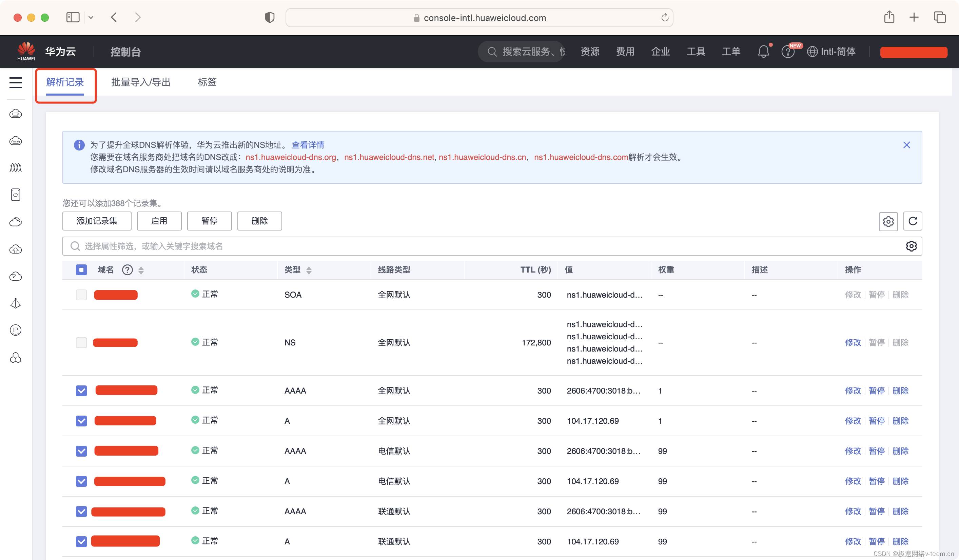Open the hamburger navigation menu

[16, 83]
